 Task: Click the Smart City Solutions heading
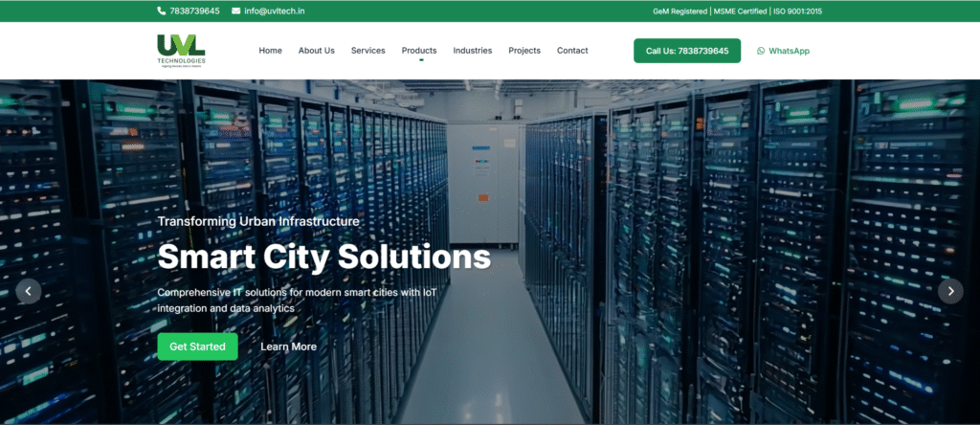(x=323, y=257)
